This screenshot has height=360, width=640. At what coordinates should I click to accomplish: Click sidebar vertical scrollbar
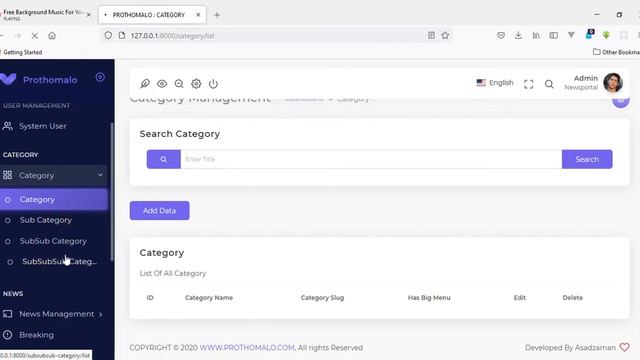[x=112, y=192]
